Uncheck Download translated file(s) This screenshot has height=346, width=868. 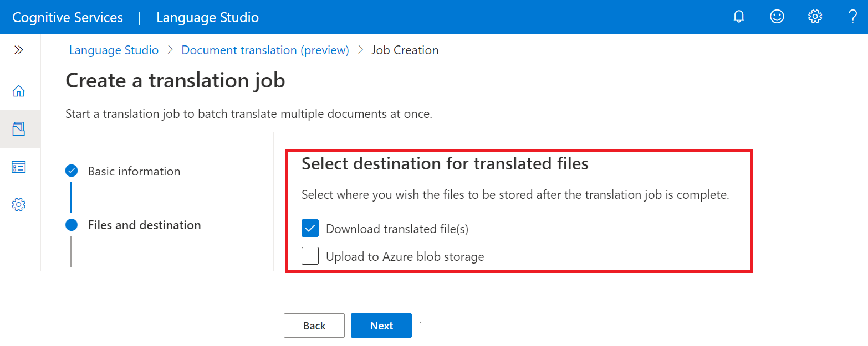tap(310, 228)
